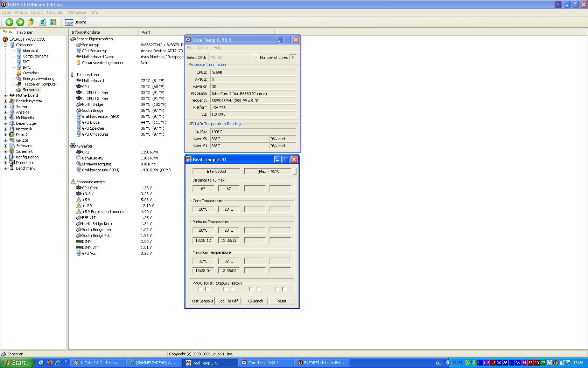Image resolution: width=588 pixels, height=368 pixels.
Task: Click the Tragbarer Computer laptop icon
Action: coord(19,84)
